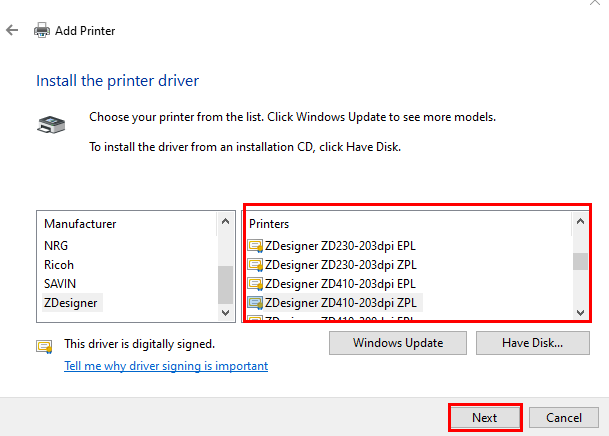Click icon of ZDesigner ZD410-203dpi EPL
Screen dimensions: 609x436
[255, 284]
